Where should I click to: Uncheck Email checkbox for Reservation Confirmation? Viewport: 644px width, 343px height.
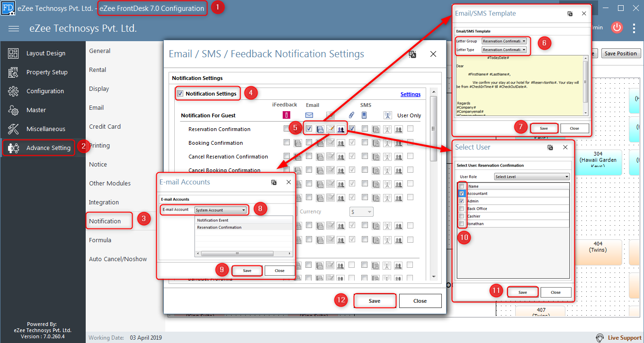point(309,129)
